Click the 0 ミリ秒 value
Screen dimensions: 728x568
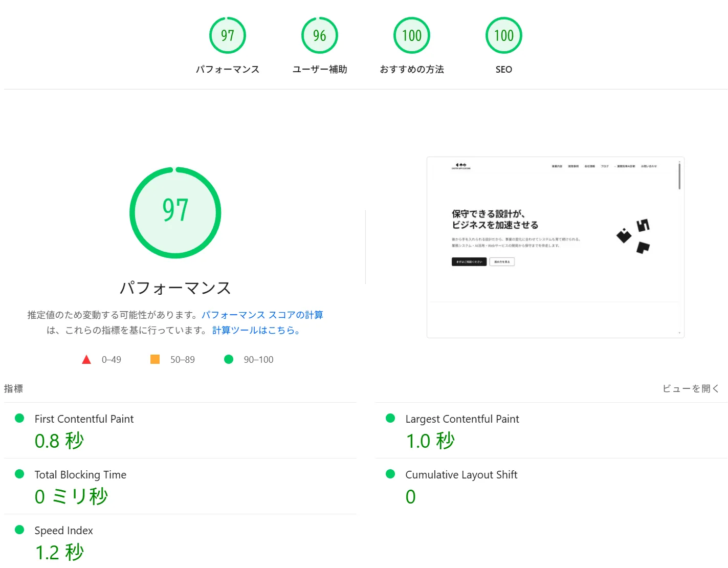71,496
